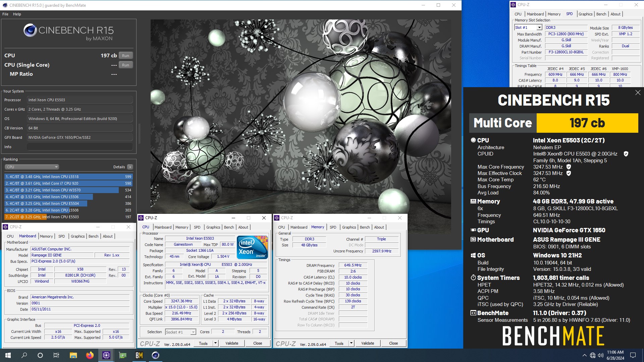Image resolution: width=644 pixels, height=362 pixels.
Task: Open Task View in taskbar
Action: (x=56, y=355)
